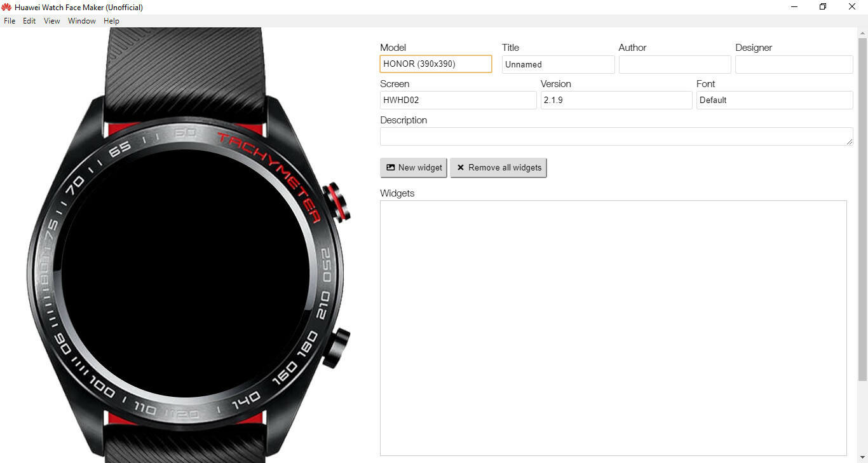Edit the Version field showing 2.1.9

pyautogui.click(x=616, y=100)
